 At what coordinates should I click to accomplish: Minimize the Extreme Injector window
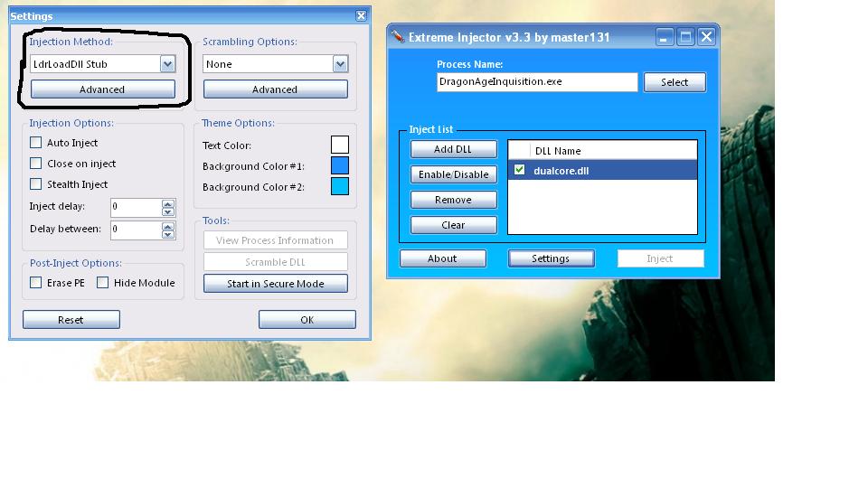tap(665, 37)
